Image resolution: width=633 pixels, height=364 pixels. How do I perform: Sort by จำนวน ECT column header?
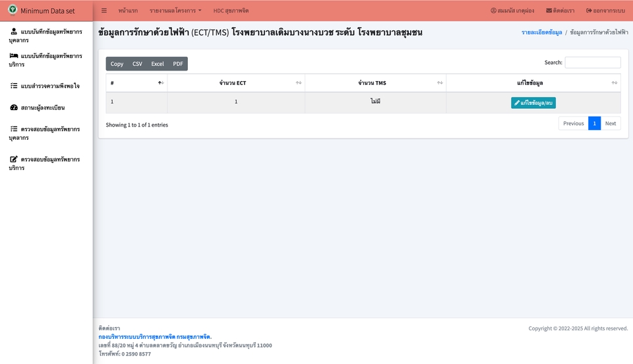pos(236,82)
